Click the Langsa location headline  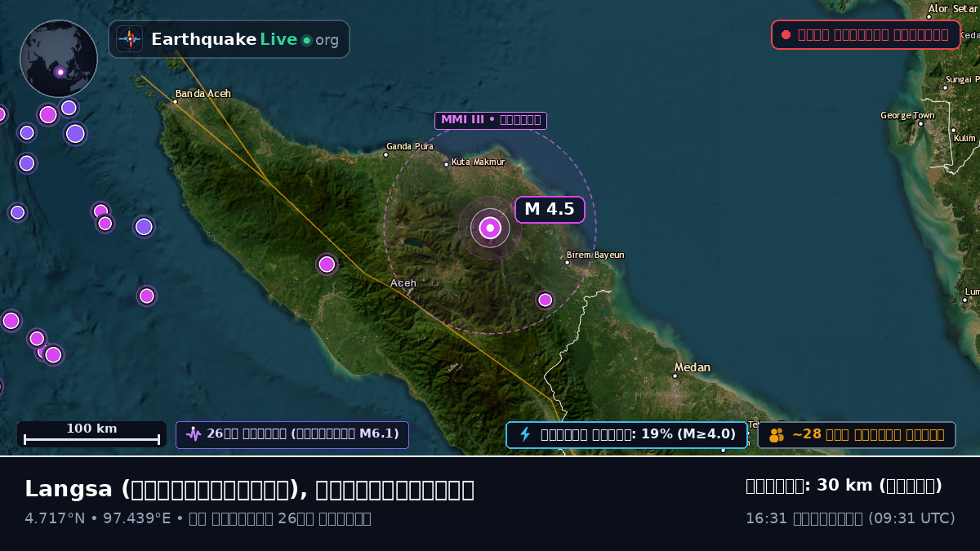pos(249,489)
